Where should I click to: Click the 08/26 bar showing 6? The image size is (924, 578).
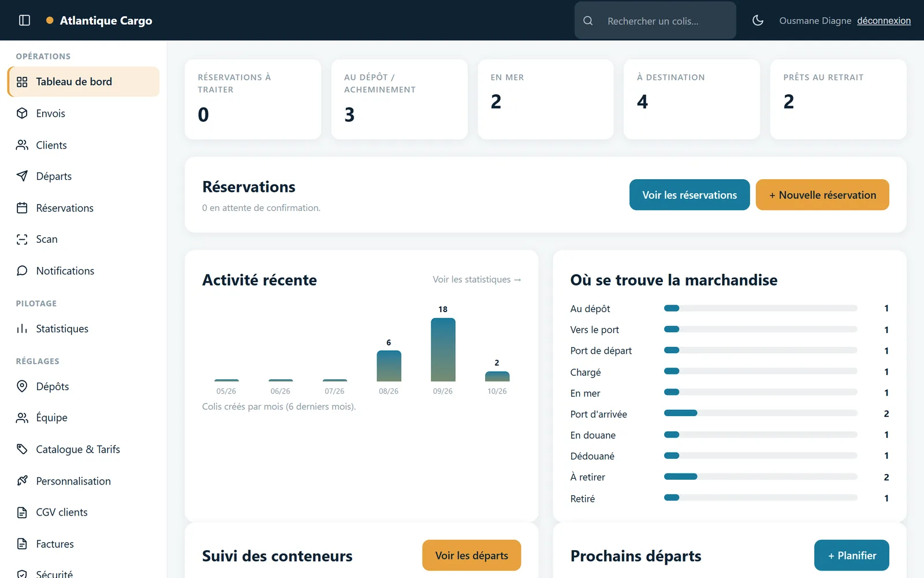[389, 366]
